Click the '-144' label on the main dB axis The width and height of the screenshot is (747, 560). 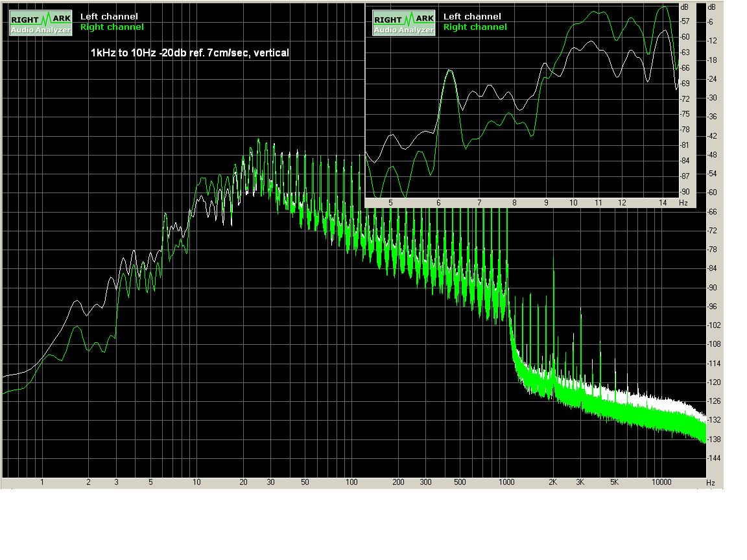tap(714, 458)
